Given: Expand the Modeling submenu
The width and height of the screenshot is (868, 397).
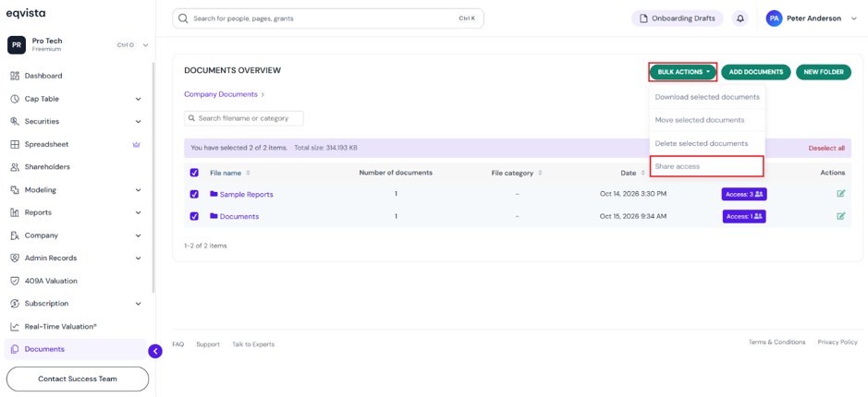Looking at the screenshot, I should click(x=138, y=189).
